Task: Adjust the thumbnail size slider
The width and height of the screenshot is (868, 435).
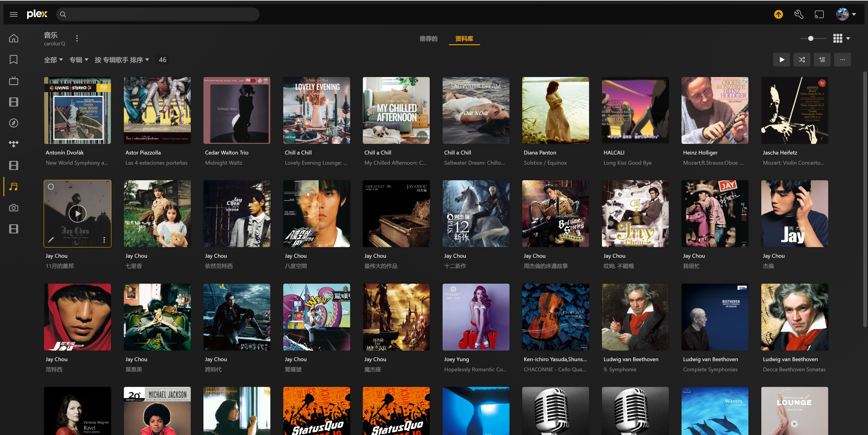Action: (x=811, y=38)
